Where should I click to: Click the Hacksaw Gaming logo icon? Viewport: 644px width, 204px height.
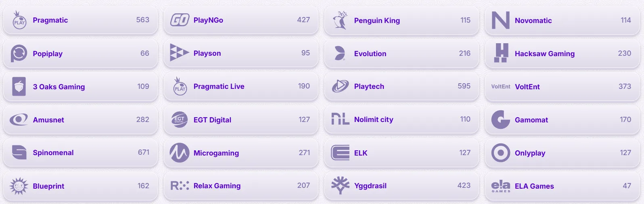(501, 53)
